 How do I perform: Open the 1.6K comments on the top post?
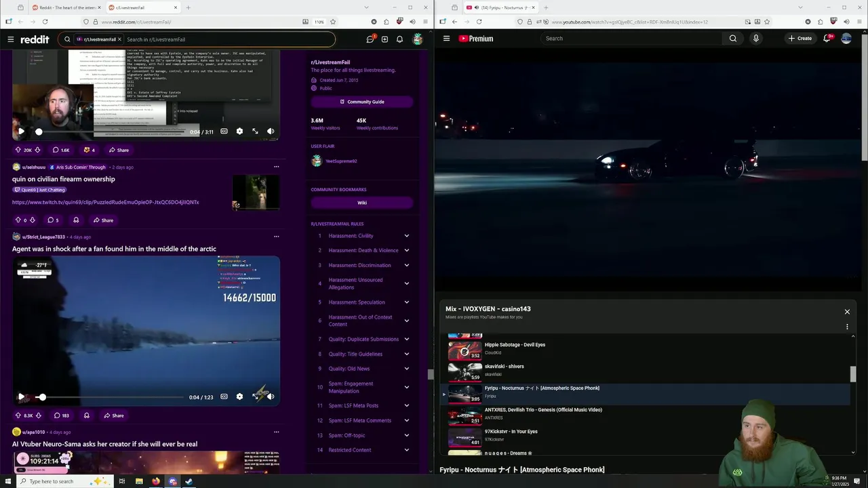[x=61, y=150]
